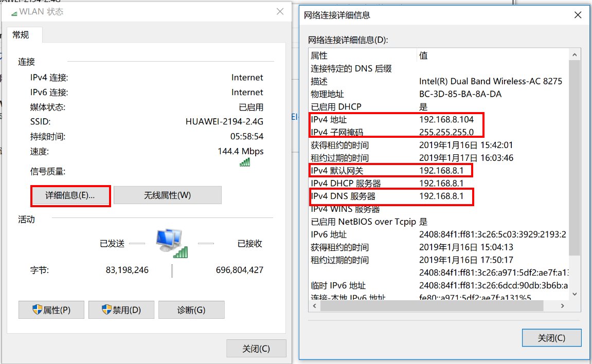Screen dimensions: 592x364
Task: Click the 属性 column header
Action: 319,56
